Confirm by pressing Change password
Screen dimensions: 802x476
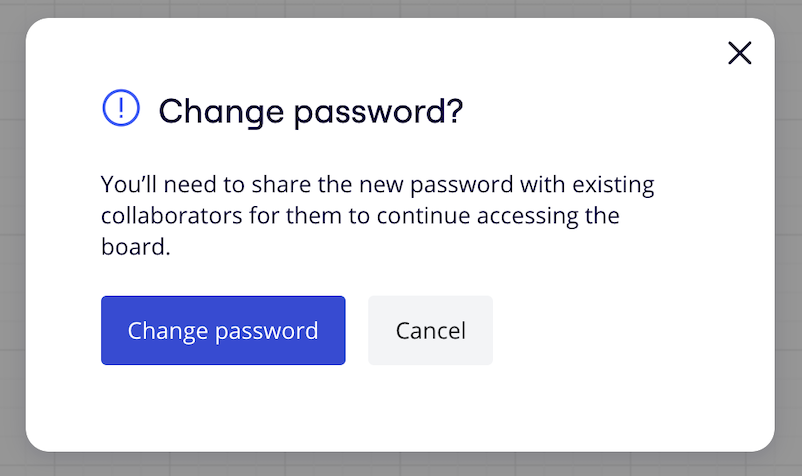click(223, 330)
